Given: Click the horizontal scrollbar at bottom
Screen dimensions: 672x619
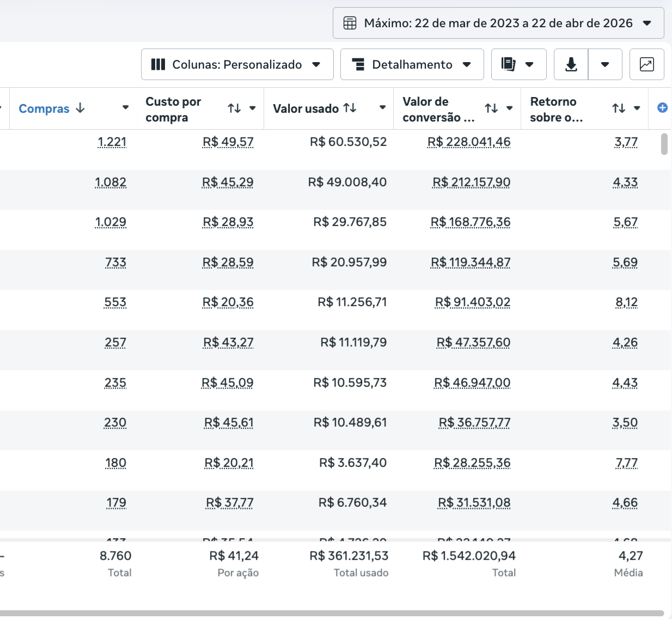Looking at the screenshot, I should [x=331, y=613].
